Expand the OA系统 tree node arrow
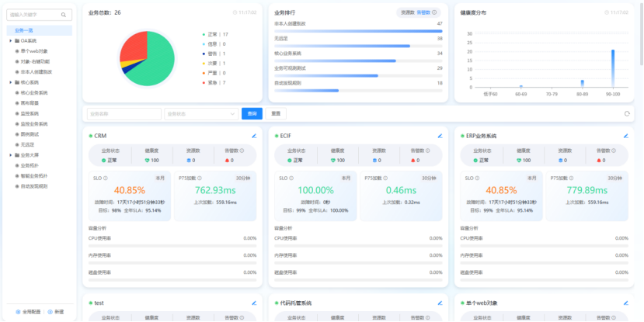The height and width of the screenshot is (322, 644). click(10, 40)
